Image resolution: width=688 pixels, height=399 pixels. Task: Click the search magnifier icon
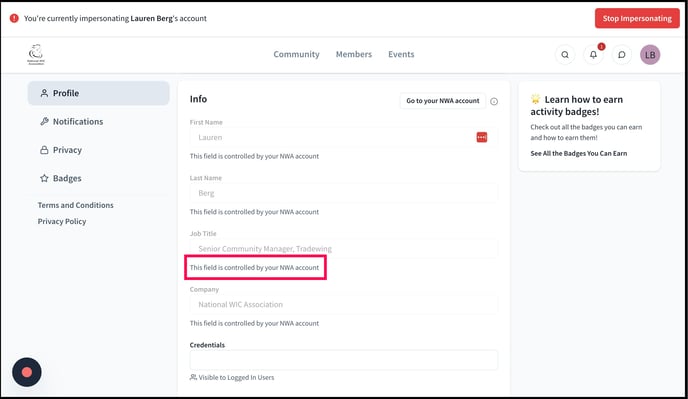565,55
